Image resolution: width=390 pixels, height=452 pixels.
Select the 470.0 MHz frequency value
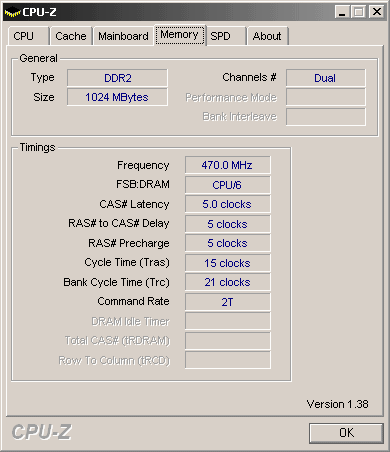point(228,165)
